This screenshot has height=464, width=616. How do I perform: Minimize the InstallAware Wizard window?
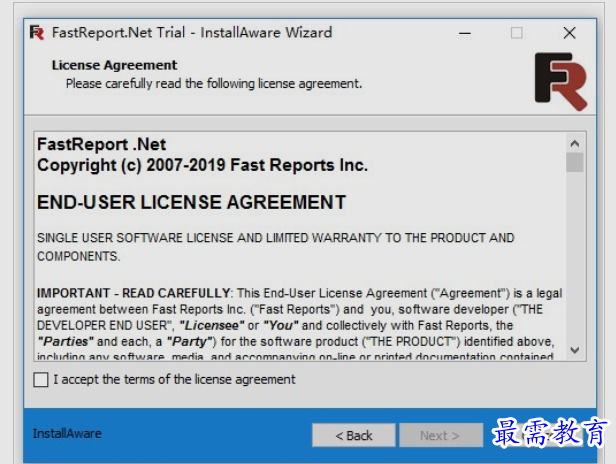(465, 33)
